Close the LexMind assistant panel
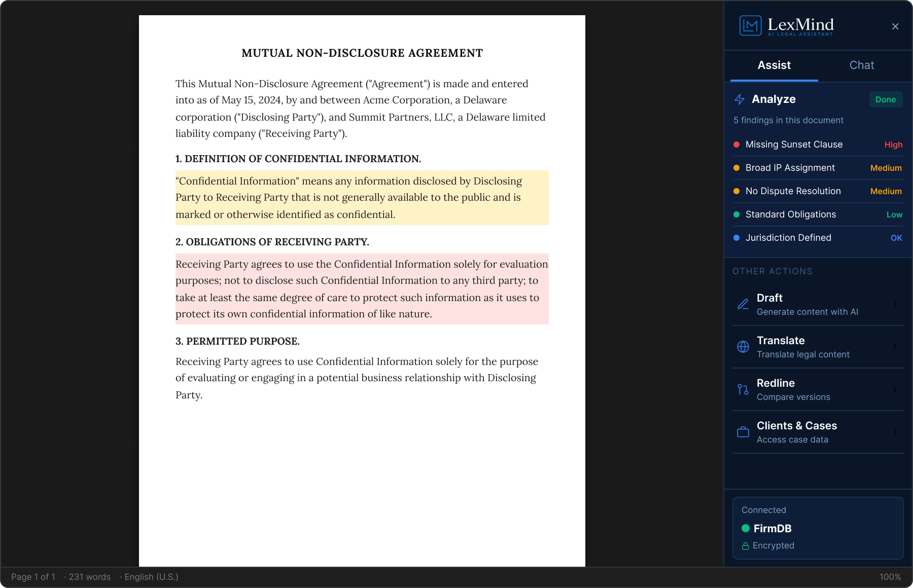The width and height of the screenshot is (913, 588). click(895, 26)
